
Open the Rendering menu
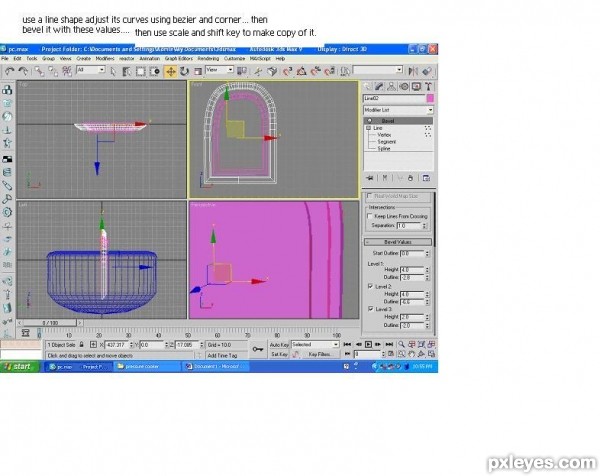pyautogui.click(x=208, y=59)
